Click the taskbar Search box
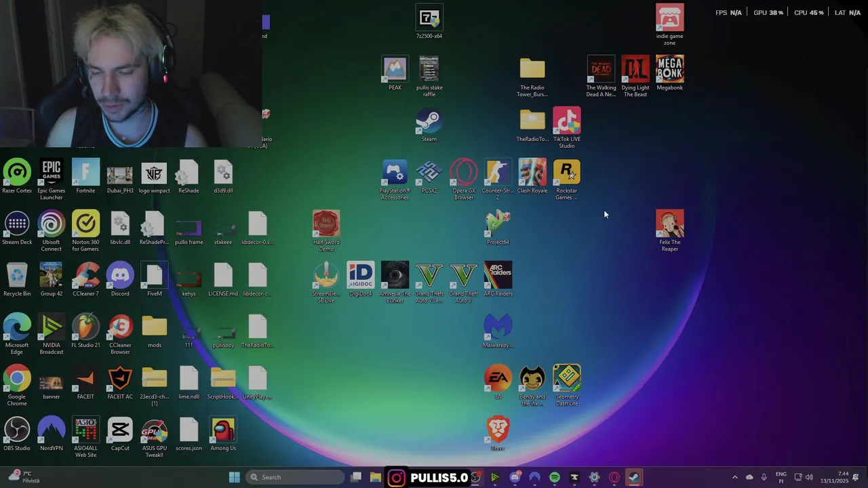The height and width of the screenshot is (488, 868). point(294,477)
